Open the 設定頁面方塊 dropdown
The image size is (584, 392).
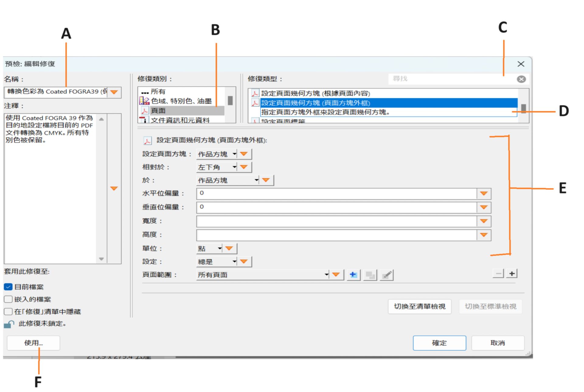(x=217, y=154)
